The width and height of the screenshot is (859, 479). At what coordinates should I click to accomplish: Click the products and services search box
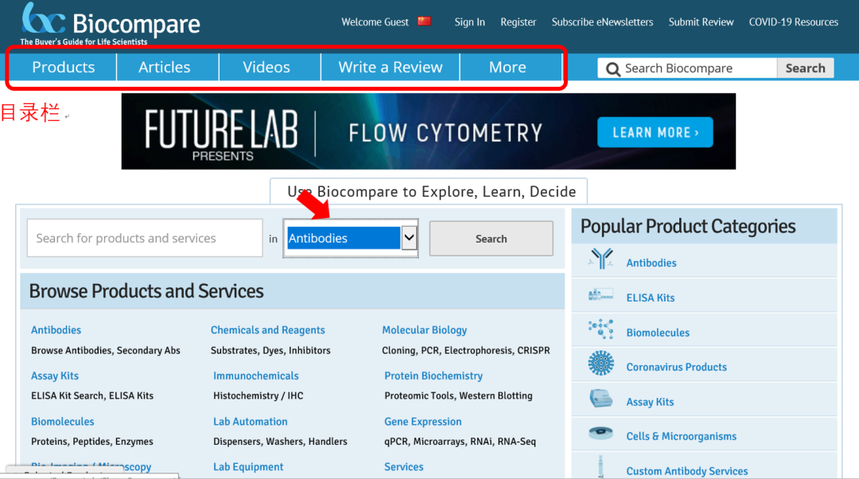click(x=145, y=238)
